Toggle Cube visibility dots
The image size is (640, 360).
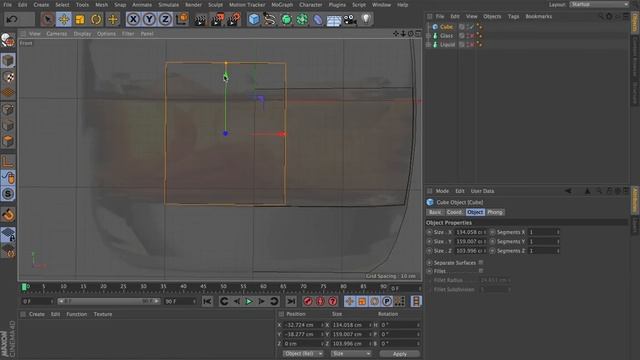pos(467,27)
